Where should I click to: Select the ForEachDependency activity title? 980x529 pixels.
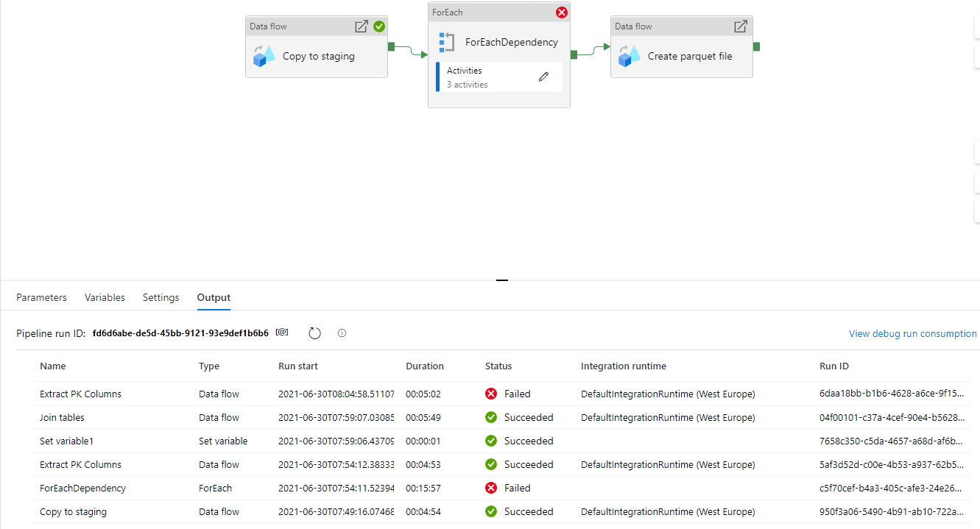(512, 42)
